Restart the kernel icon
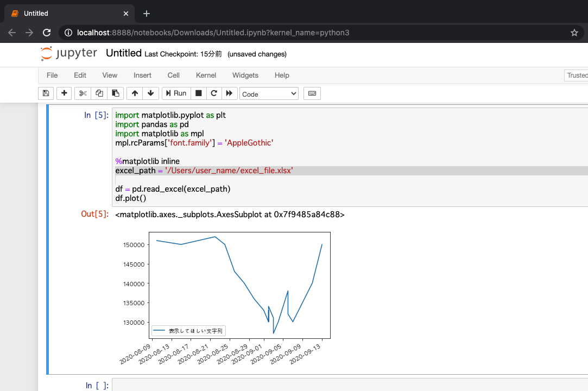Viewport: 588px width, 391px height. click(214, 93)
